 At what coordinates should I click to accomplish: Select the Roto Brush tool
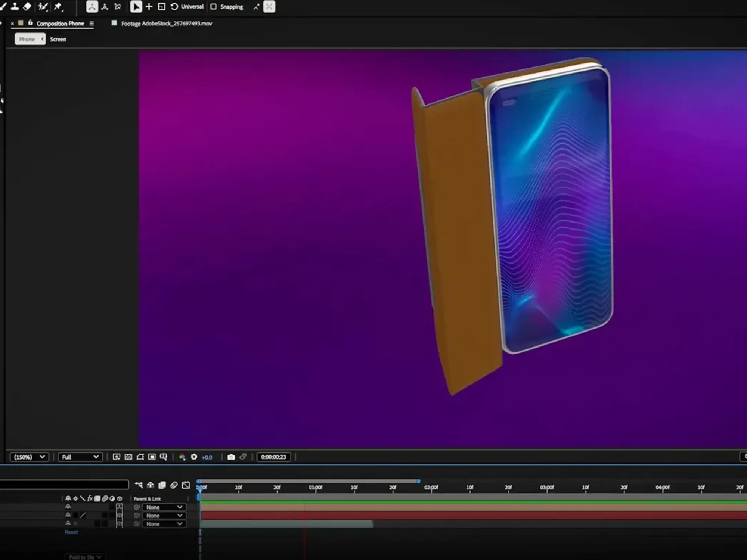click(x=43, y=6)
